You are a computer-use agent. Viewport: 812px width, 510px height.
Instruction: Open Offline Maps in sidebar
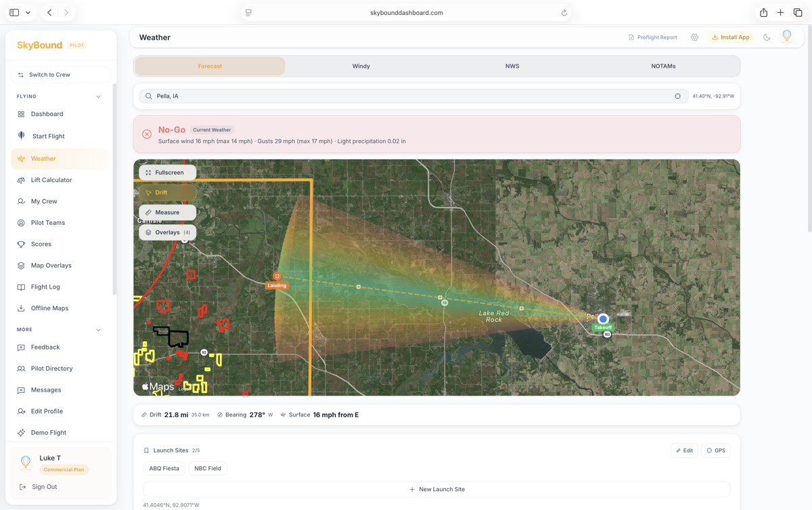pyautogui.click(x=49, y=308)
